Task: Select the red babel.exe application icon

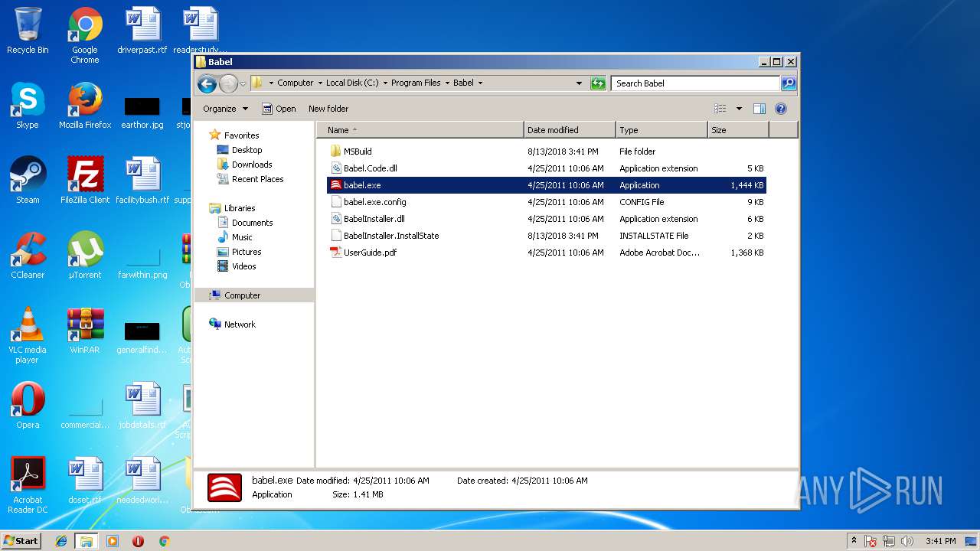Action: tap(335, 185)
